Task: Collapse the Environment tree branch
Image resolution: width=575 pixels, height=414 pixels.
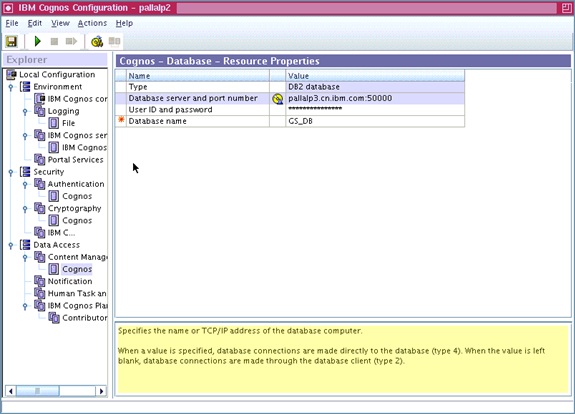Action: (11, 87)
